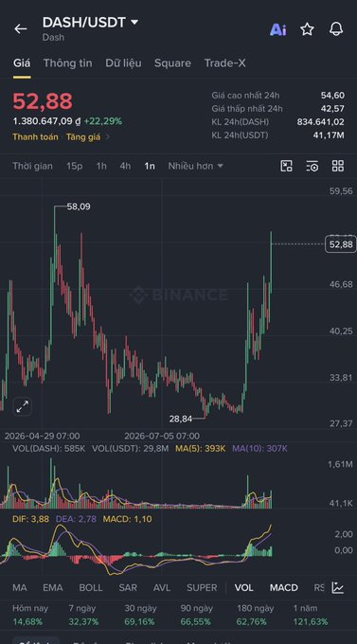Toggle the MA indicator
357x644 pixels.
(x=20, y=588)
